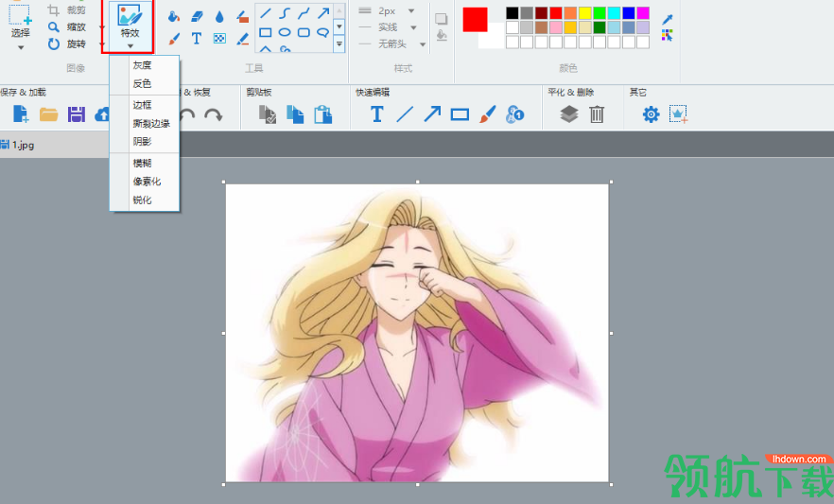The width and height of the screenshot is (834, 504).
Task: Click the quick edit brush icon
Action: click(x=487, y=113)
